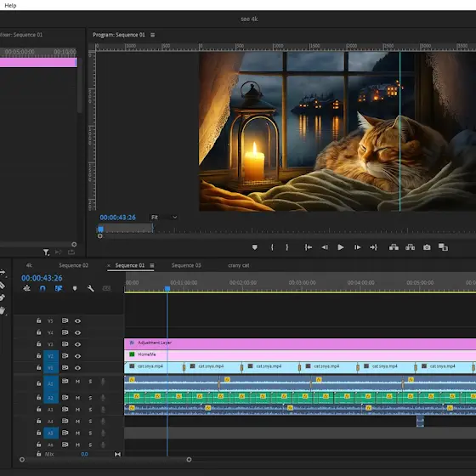The image size is (476, 476).
Task: Mute audio track A2
Action: 77,398
